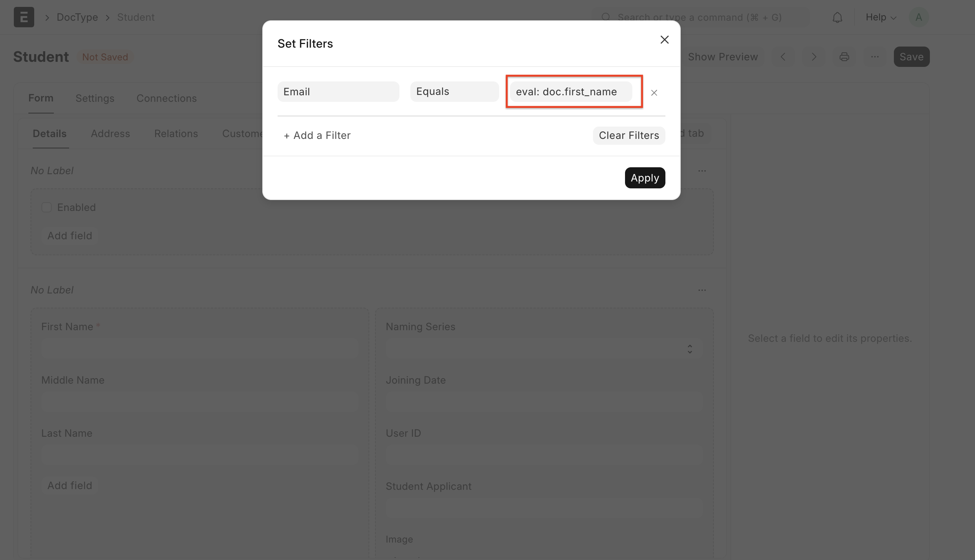Open options for the Enabled section
This screenshot has width=975, height=560.
tap(702, 171)
